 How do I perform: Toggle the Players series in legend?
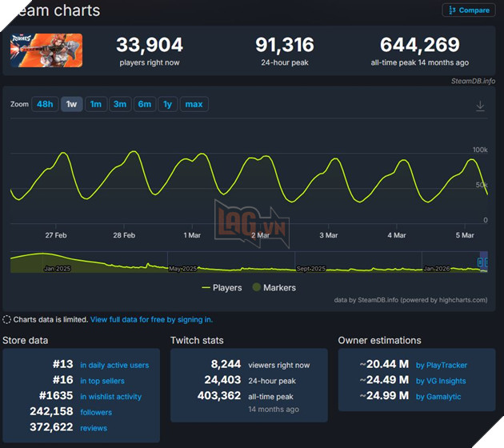pos(222,287)
